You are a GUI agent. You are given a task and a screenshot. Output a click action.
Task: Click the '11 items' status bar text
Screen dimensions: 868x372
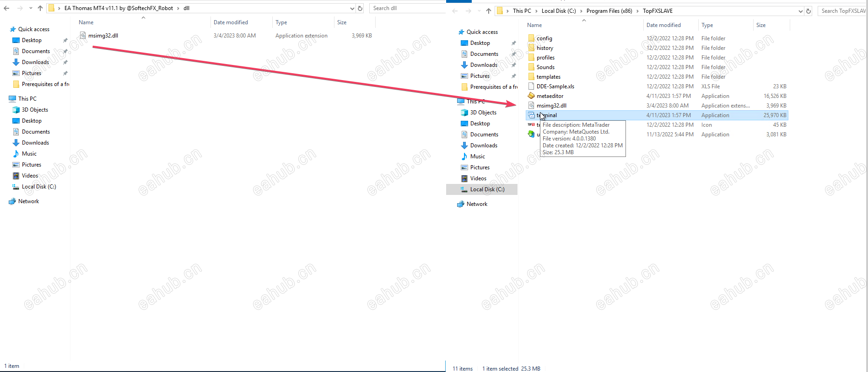pyautogui.click(x=463, y=369)
